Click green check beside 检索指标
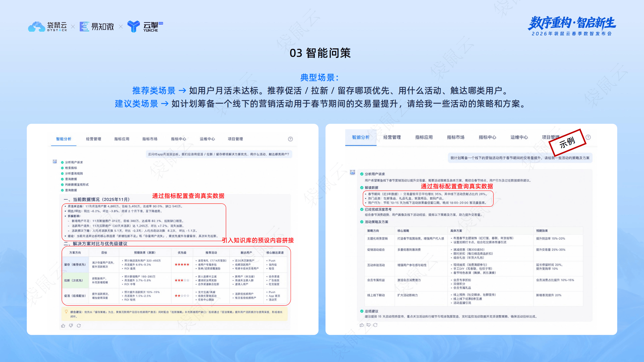The height and width of the screenshot is (362, 644). click(x=62, y=168)
